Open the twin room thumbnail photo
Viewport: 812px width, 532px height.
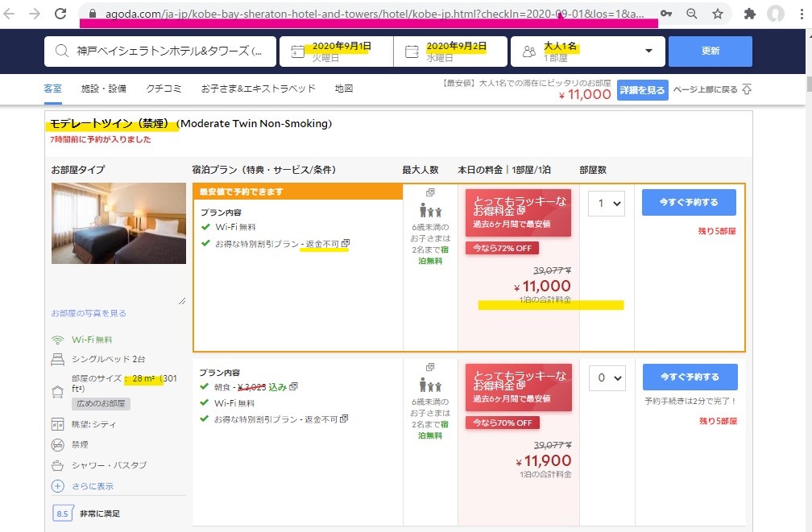coord(118,223)
